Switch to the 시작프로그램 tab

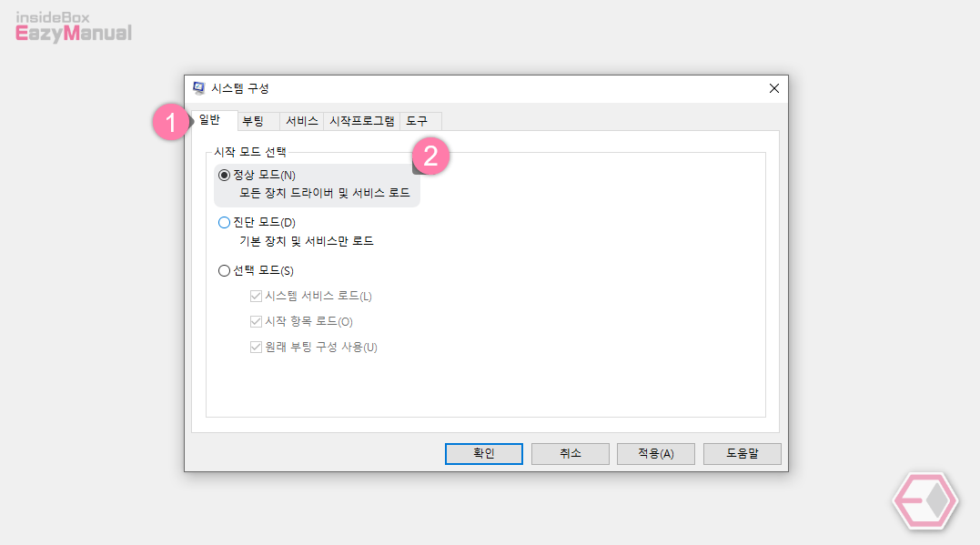pos(362,121)
